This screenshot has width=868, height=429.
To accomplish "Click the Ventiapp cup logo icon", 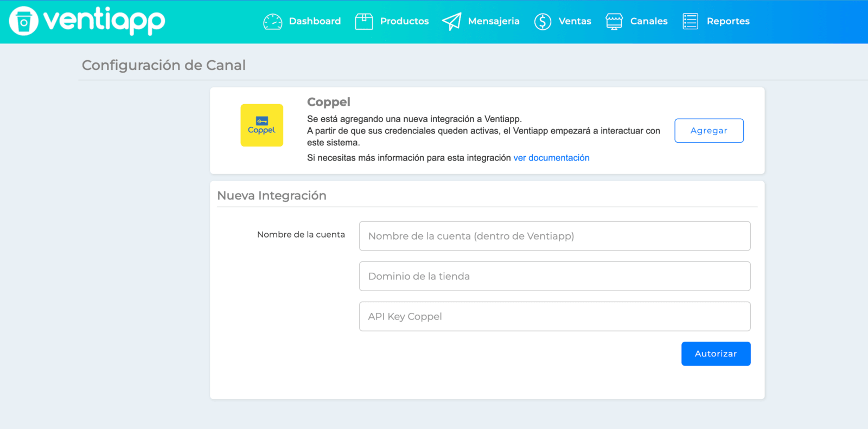I will coord(24,21).
